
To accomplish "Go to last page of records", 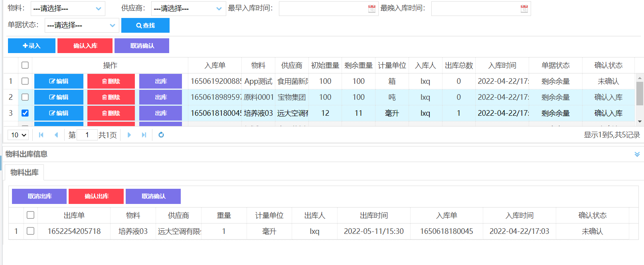I will tap(144, 135).
